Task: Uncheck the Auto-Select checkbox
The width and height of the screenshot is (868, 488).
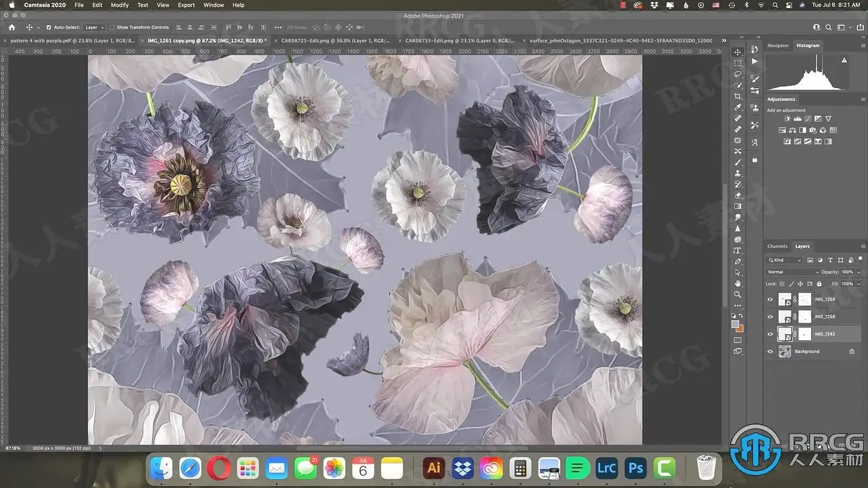Action: tap(48, 28)
